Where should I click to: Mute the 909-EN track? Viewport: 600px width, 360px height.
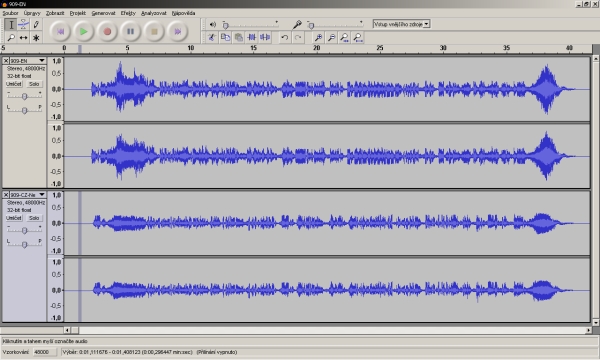click(14, 84)
